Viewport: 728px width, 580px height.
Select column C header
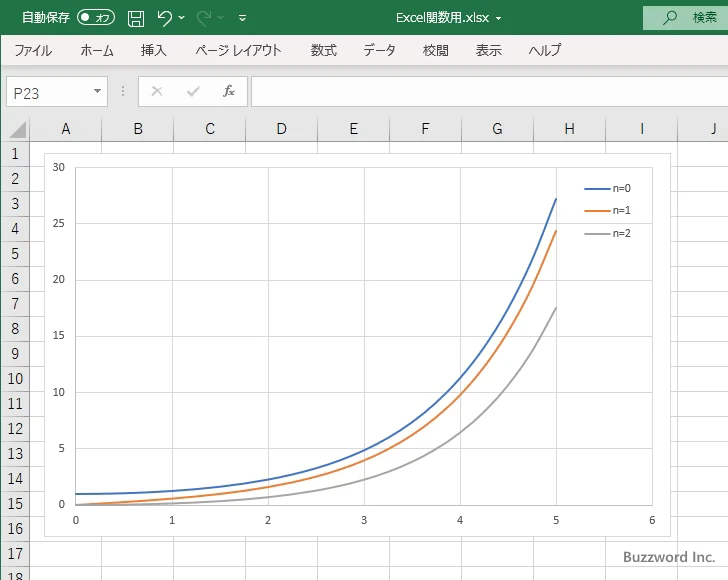(210, 129)
